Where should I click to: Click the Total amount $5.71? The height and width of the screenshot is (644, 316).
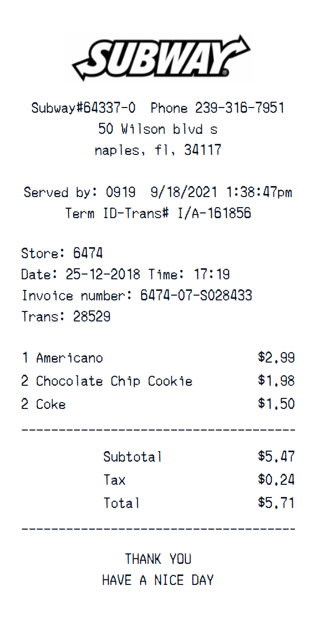[276, 503]
